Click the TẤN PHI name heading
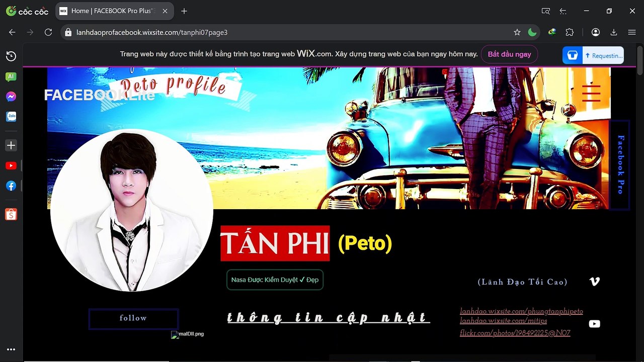This screenshot has height=362, width=644. [275, 243]
